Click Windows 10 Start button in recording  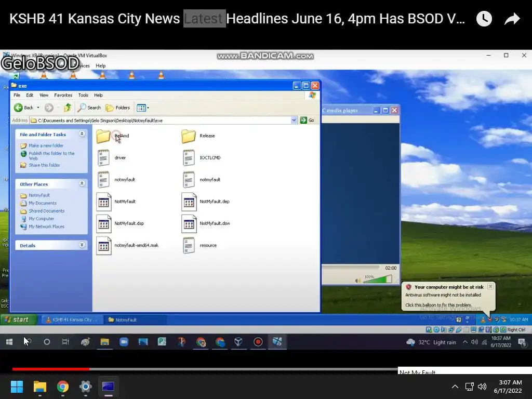[x=9, y=342]
